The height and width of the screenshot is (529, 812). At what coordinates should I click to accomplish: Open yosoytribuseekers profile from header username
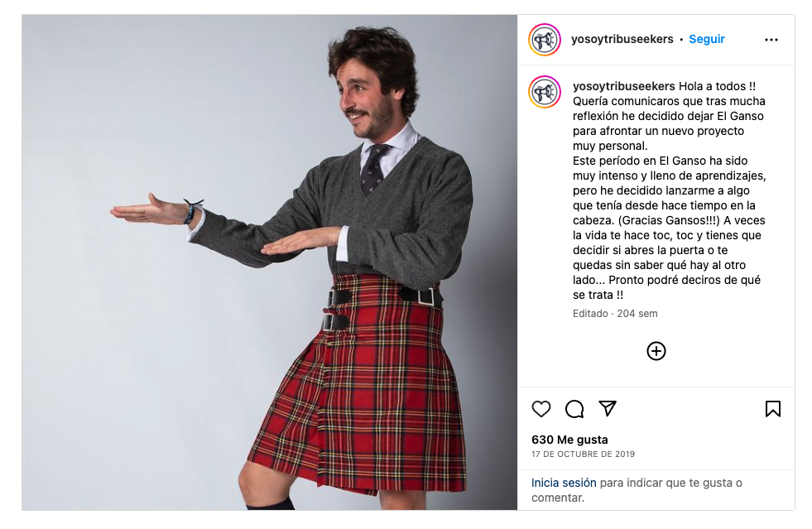(x=622, y=40)
